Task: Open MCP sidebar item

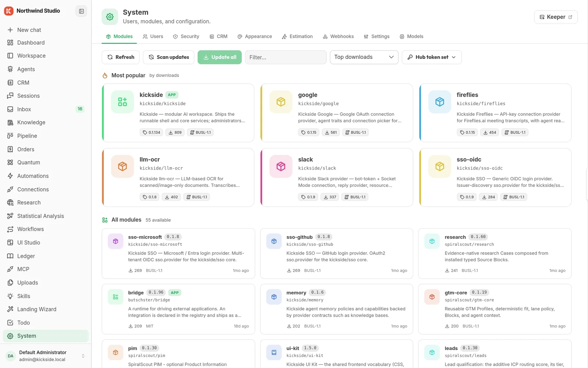Action: tap(46, 269)
